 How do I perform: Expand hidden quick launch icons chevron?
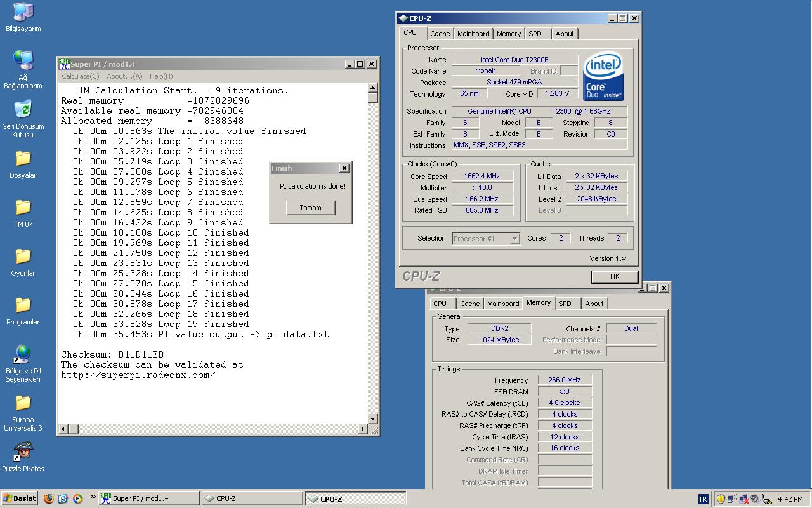[x=93, y=497]
